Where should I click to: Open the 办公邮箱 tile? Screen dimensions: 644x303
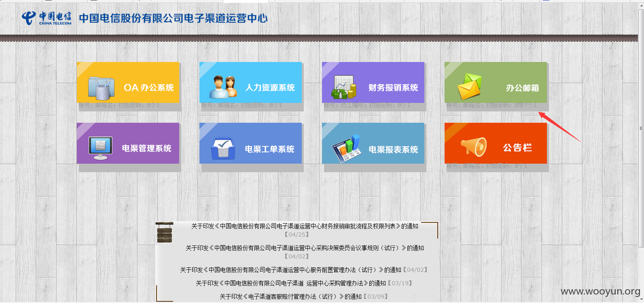(x=496, y=82)
